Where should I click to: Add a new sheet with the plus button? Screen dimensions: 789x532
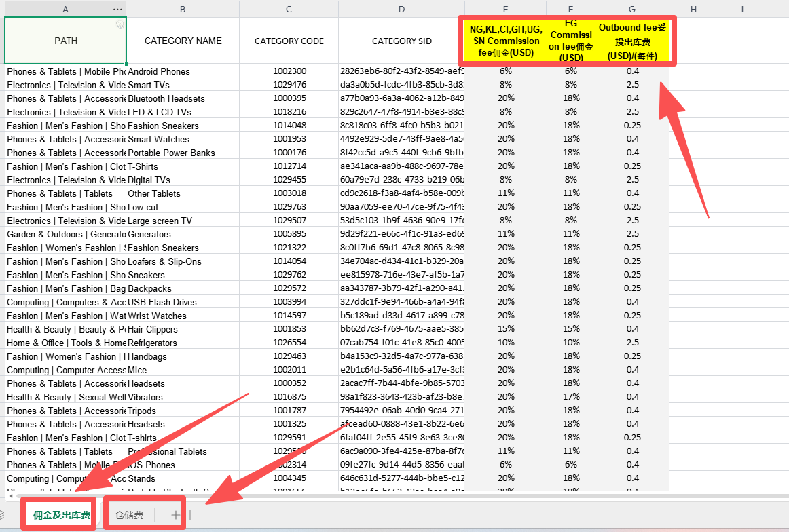[x=175, y=515]
